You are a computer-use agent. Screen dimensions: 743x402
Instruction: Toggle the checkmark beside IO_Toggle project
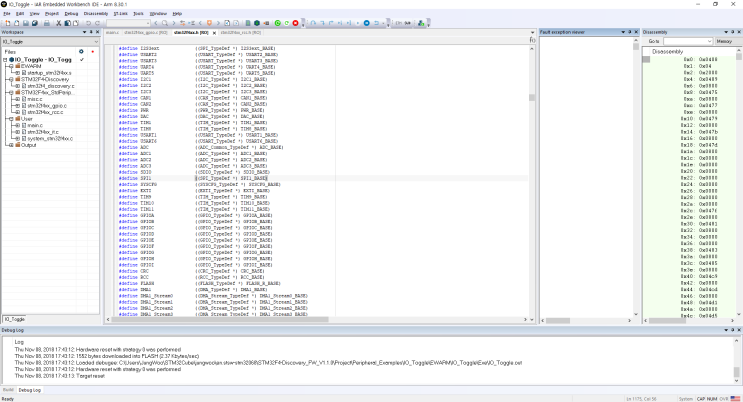coord(81,60)
